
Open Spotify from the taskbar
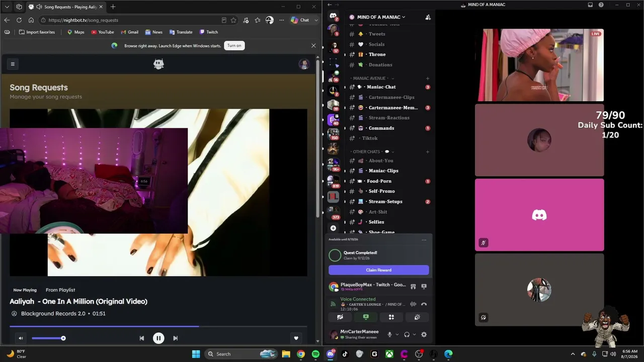(315, 354)
